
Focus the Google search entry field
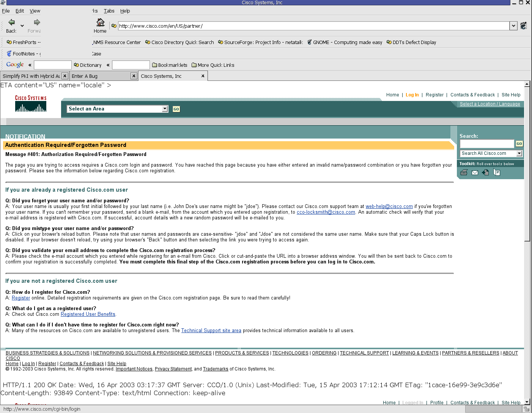point(53,65)
